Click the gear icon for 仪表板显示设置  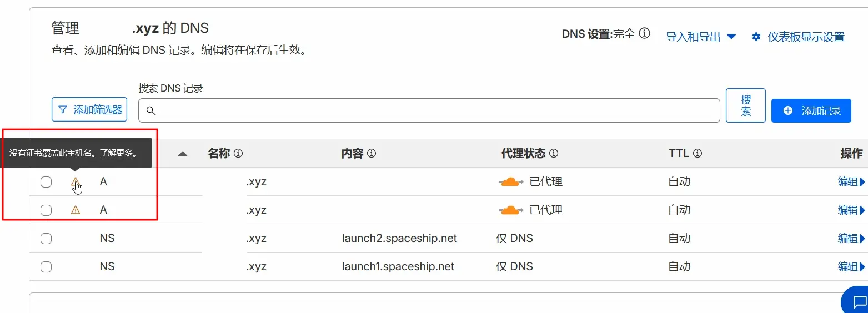[756, 37]
